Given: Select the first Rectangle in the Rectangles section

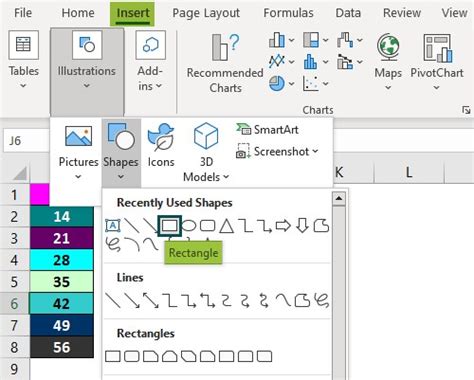Looking at the screenshot, I should tap(113, 356).
